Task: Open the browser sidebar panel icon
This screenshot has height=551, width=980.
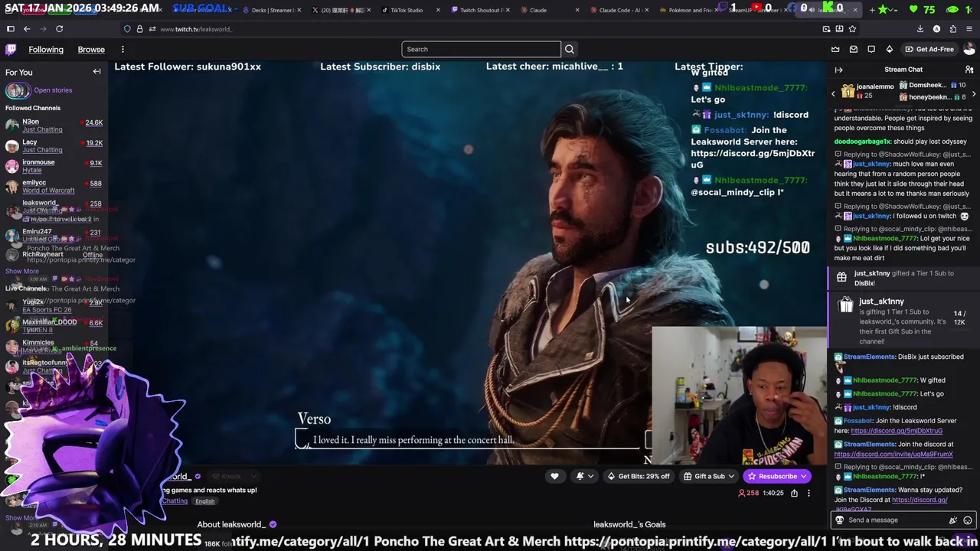Action: [x=11, y=29]
